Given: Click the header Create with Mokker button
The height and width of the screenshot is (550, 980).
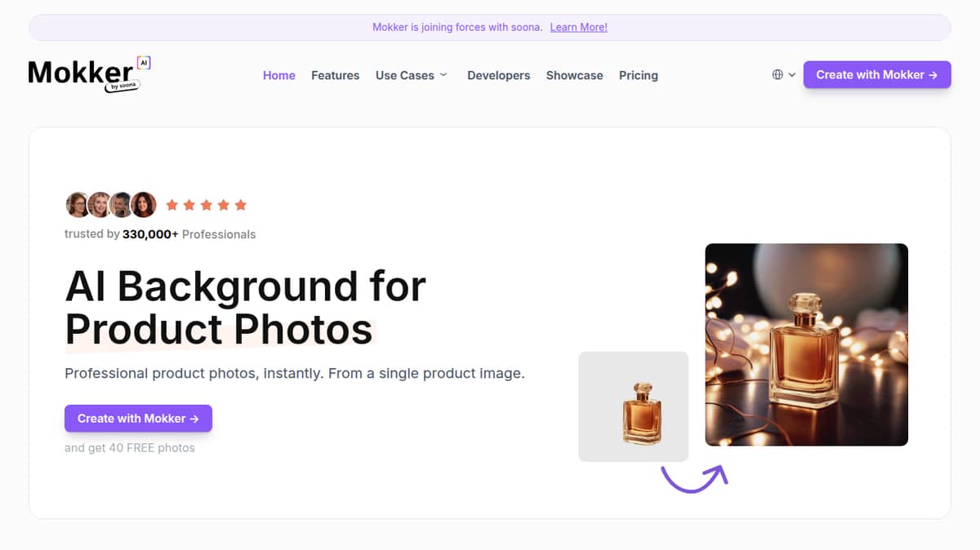Looking at the screenshot, I should tap(877, 74).
